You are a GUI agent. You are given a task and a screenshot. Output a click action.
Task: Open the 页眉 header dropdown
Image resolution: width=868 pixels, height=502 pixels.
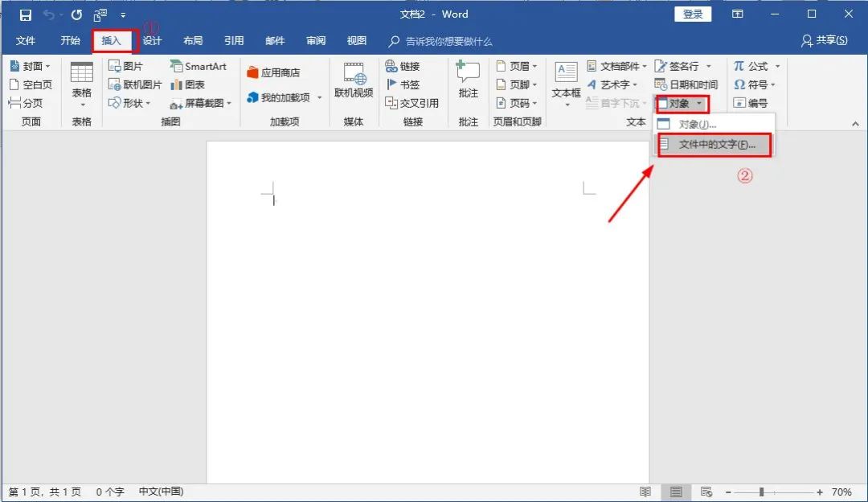[517, 66]
